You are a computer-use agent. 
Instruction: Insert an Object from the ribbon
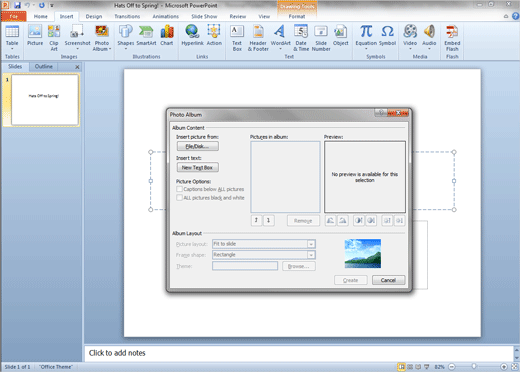pos(340,32)
